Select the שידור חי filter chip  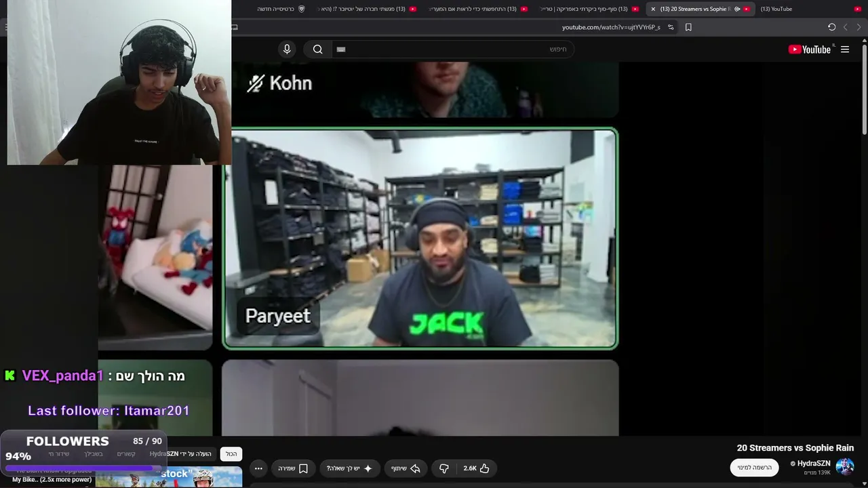pyautogui.click(x=59, y=454)
